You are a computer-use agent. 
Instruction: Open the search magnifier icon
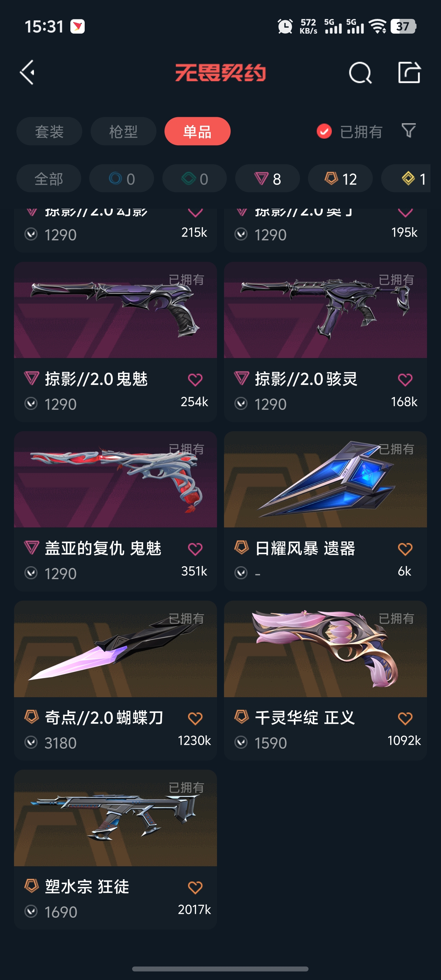pyautogui.click(x=360, y=72)
